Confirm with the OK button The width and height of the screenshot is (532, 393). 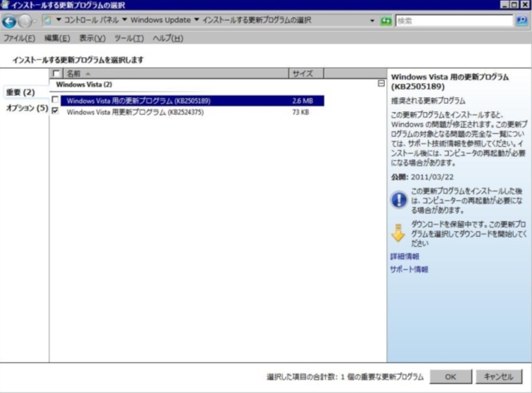451,376
